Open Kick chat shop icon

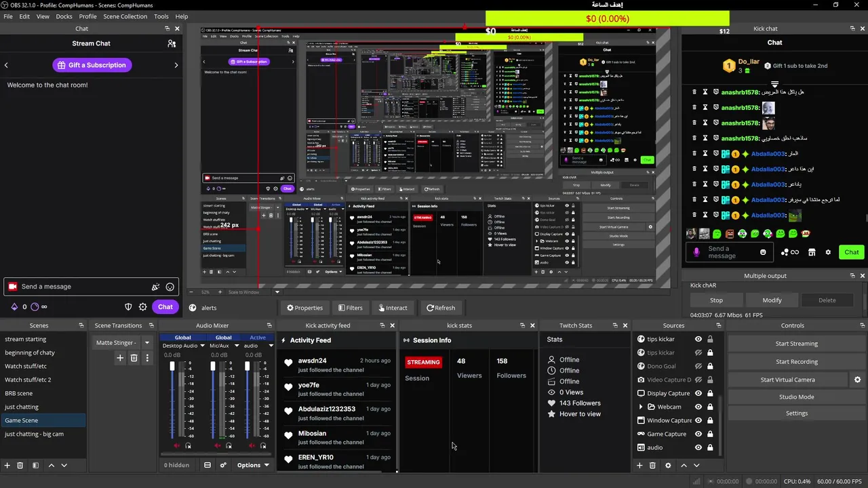coord(812,252)
